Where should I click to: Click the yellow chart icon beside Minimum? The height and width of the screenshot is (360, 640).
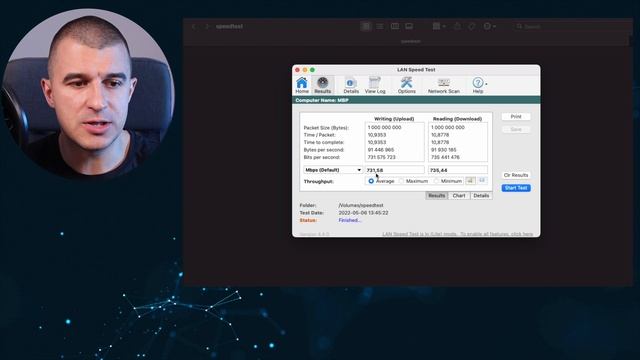(470, 180)
